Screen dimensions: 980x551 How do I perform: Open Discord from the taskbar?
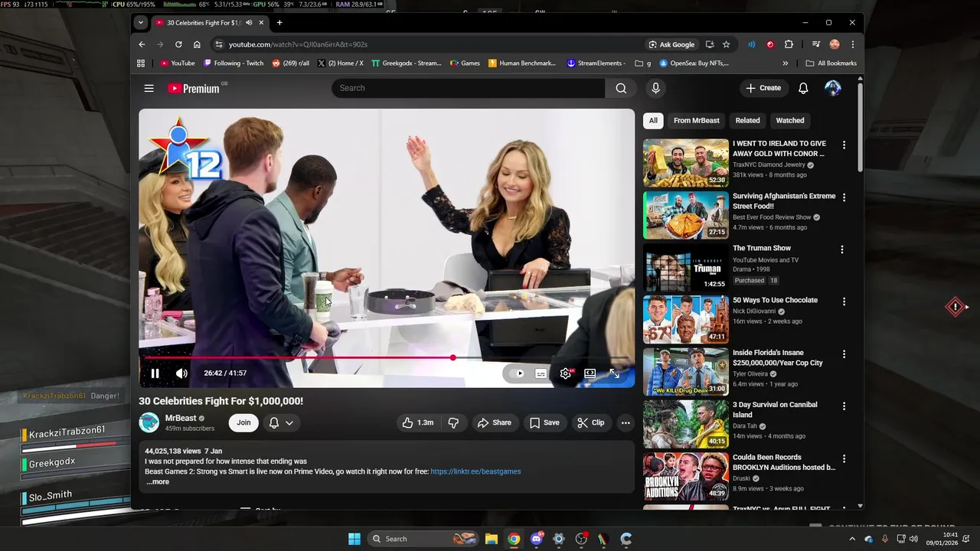[x=537, y=539]
